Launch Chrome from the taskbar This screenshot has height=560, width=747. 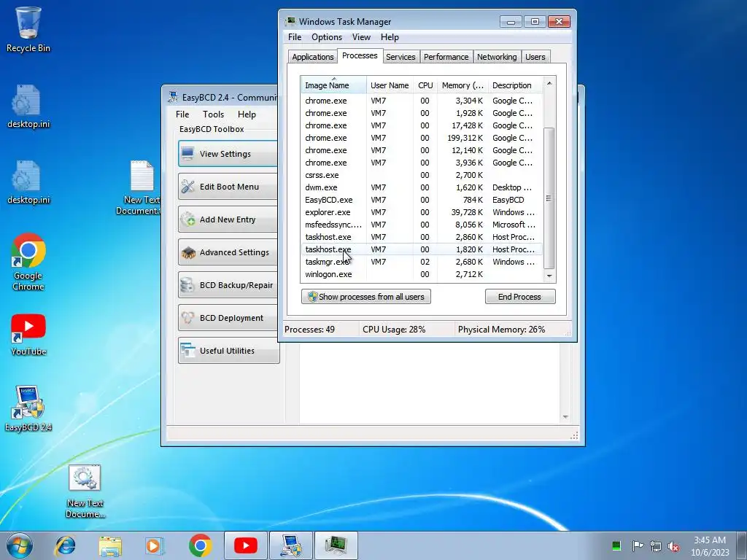click(200, 545)
